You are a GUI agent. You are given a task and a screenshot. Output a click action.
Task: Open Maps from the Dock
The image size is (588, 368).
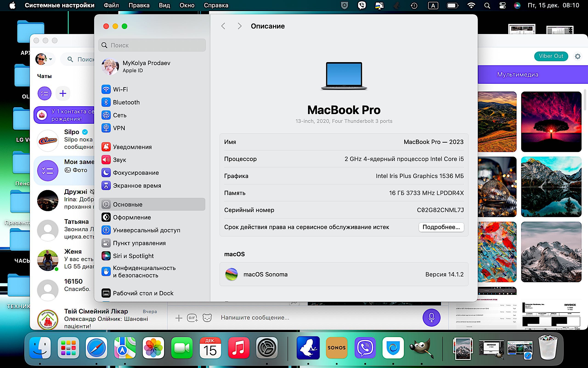(x=125, y=348)
